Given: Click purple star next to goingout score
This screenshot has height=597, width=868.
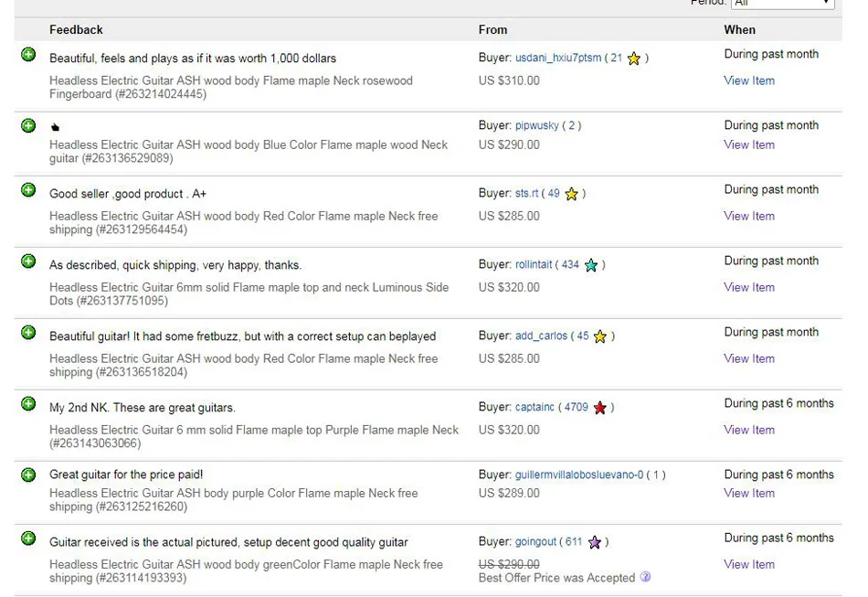Looking at the screenshot, I should 595,542.
